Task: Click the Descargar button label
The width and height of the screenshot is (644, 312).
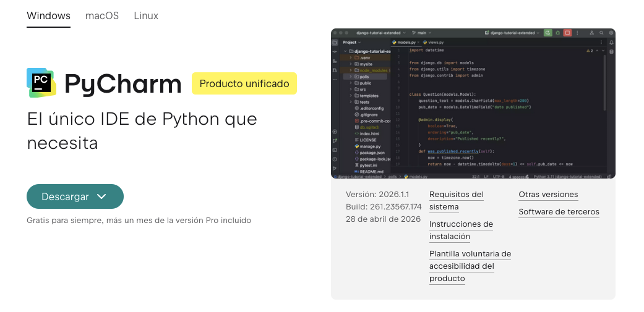Action: pyautogui.click(x=65, y=197)
